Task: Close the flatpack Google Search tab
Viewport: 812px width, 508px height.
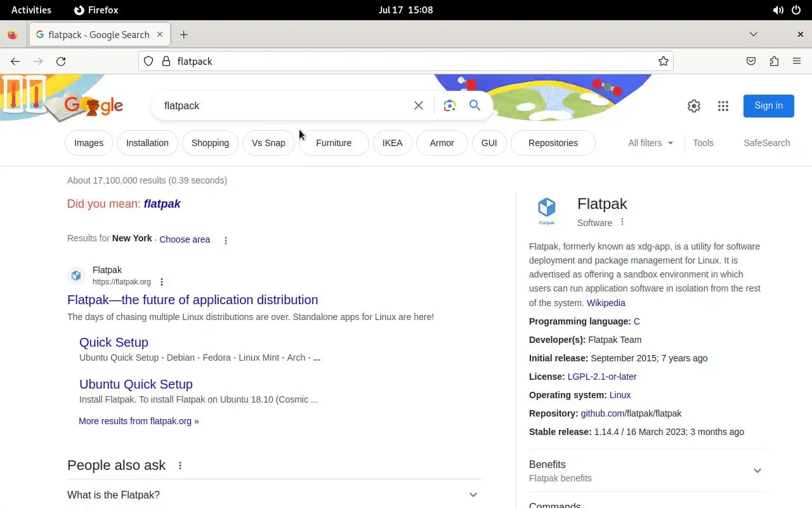Action: point(160,35)
